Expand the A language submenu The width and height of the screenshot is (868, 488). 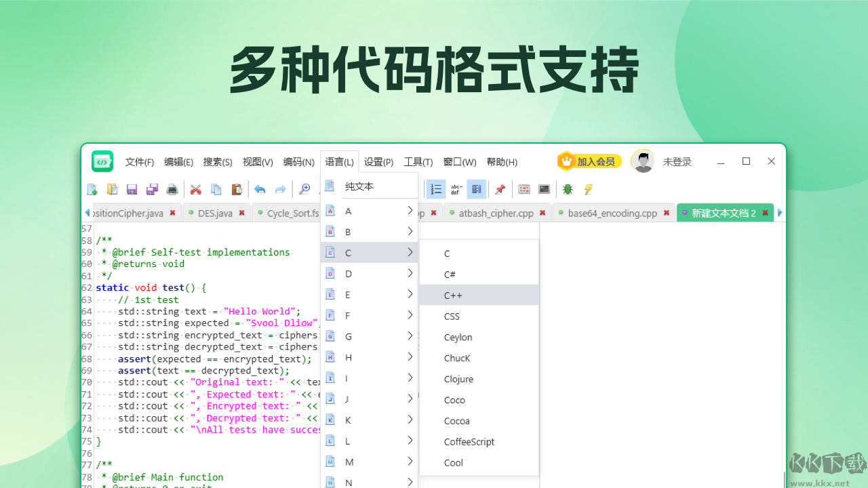pyautogui.click(x=369, y=211)
